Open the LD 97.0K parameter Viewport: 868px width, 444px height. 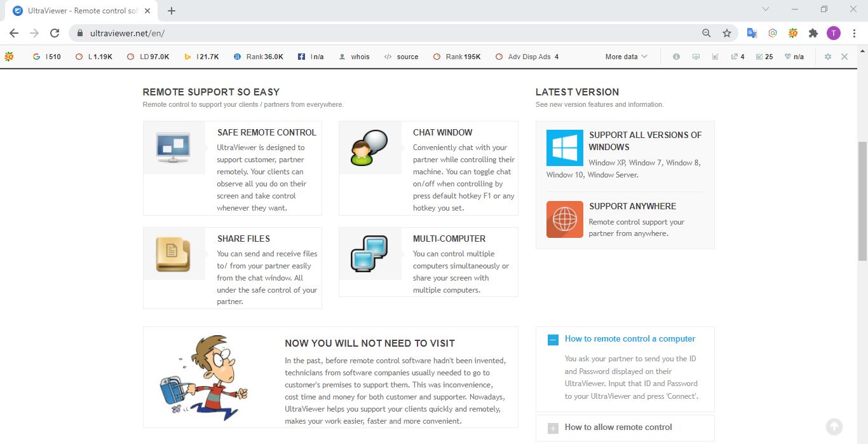pos(148,57)
